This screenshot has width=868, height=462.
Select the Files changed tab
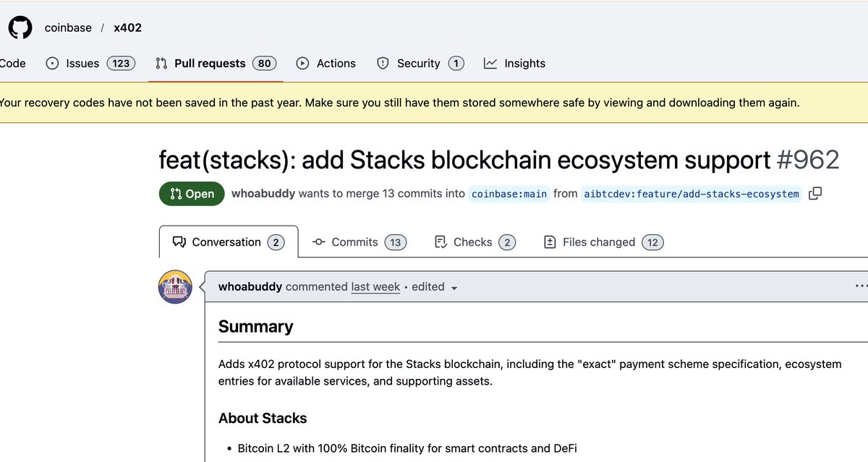603,242
